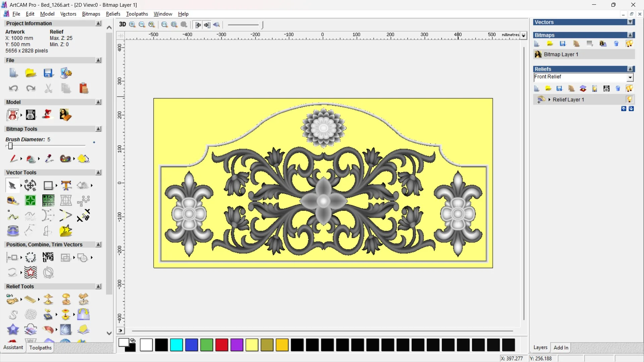The image size is (644, 362).
Task: Click the 3D view button
Action: (122, 24)
